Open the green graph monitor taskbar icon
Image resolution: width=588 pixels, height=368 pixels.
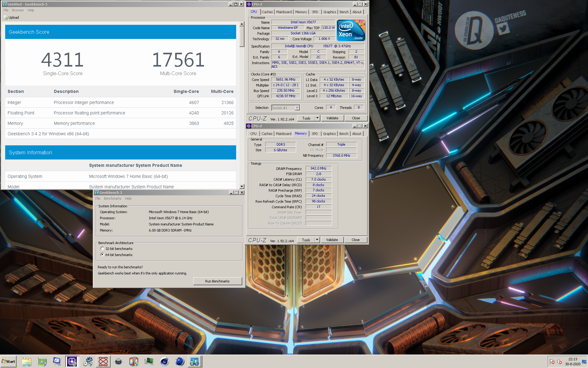[x=149, y=362]
